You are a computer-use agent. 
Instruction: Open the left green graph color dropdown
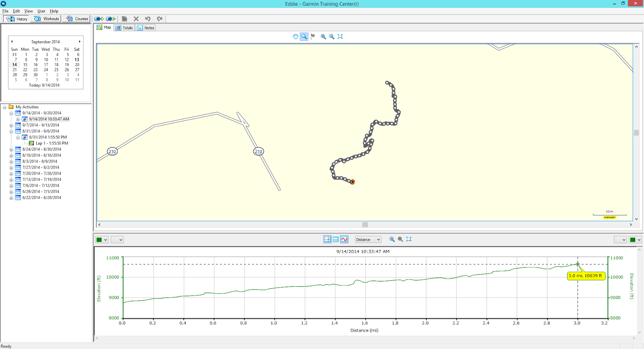coord(101,240)
